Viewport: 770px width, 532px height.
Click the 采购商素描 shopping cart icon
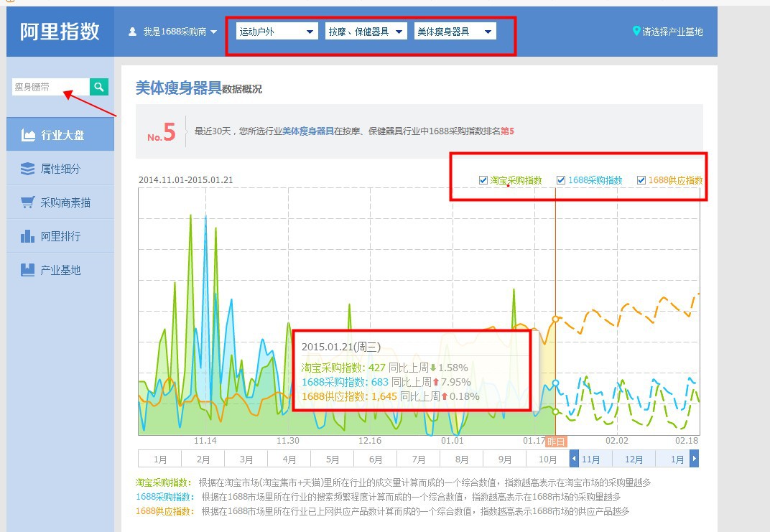point(27,202)
